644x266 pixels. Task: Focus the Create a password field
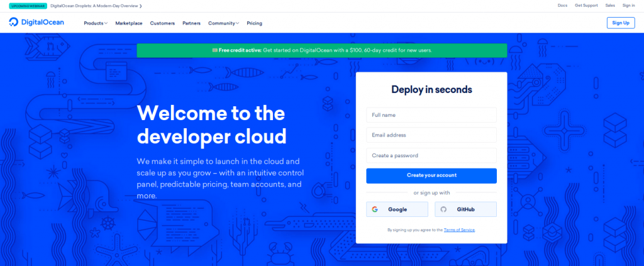point(431,155)
